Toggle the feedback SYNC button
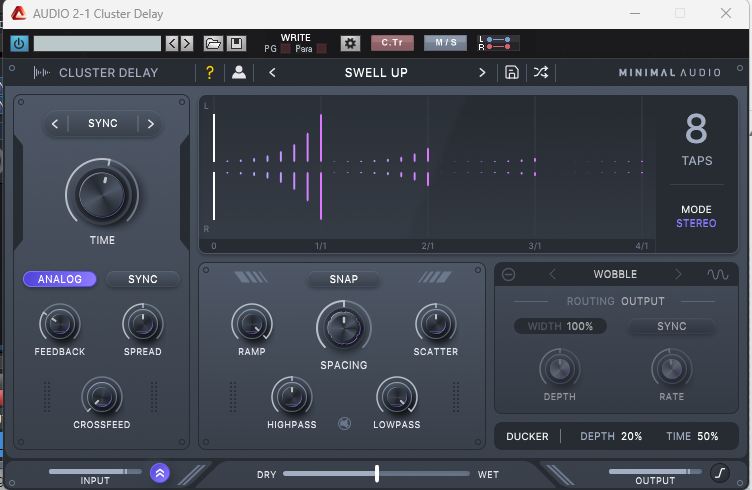Image resolution: width=752 pixels, height=490 pixels. click(x=143, y=279)
